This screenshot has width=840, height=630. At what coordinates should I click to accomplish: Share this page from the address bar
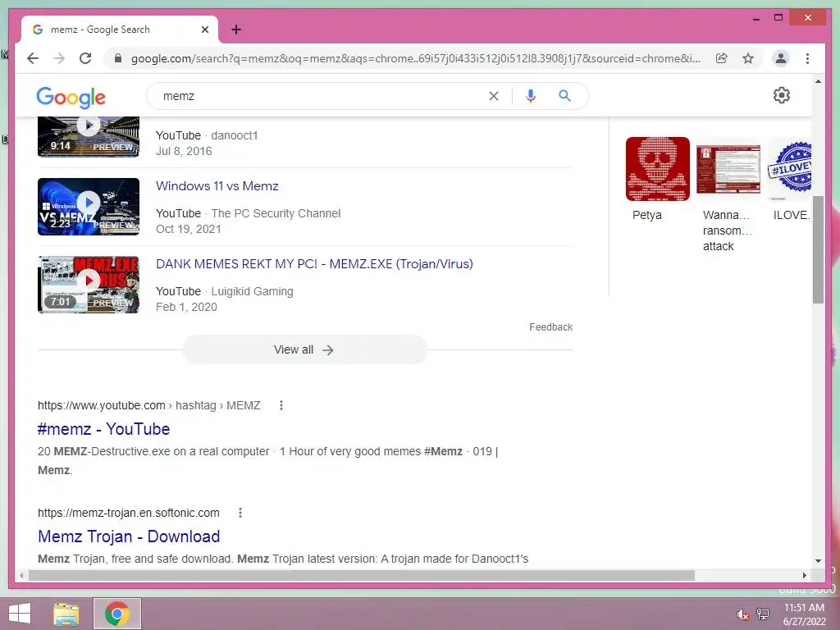pyautogui.click(x=722, y=58)
